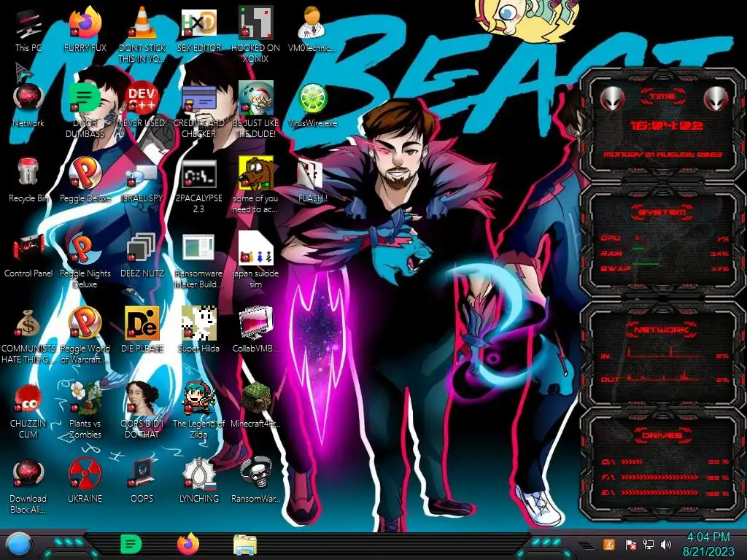The image size is (747, 560).
Task: Open the green chat app on taskbar
Action: pos(131,544)
